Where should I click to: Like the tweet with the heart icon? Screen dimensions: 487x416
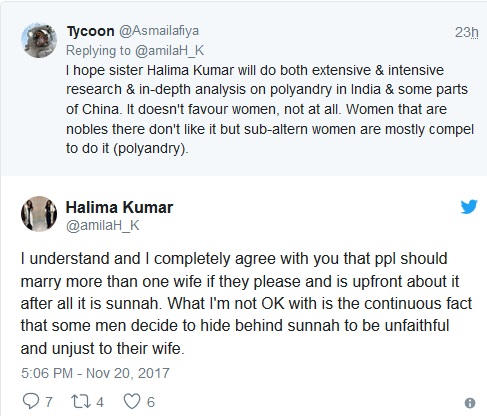[132, 401]
